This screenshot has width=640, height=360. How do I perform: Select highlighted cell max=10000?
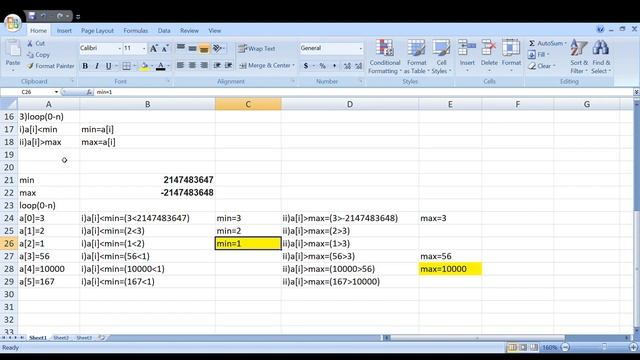[x=450, y=269]
